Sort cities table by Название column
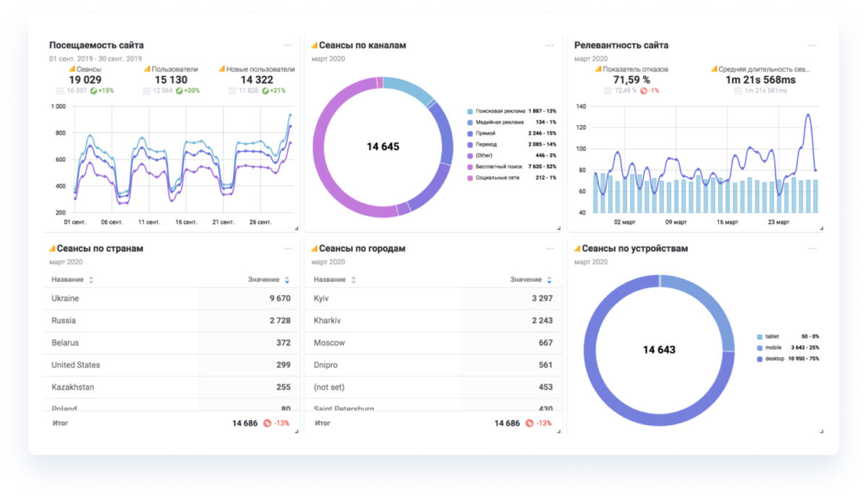 (x=354, y=280)
